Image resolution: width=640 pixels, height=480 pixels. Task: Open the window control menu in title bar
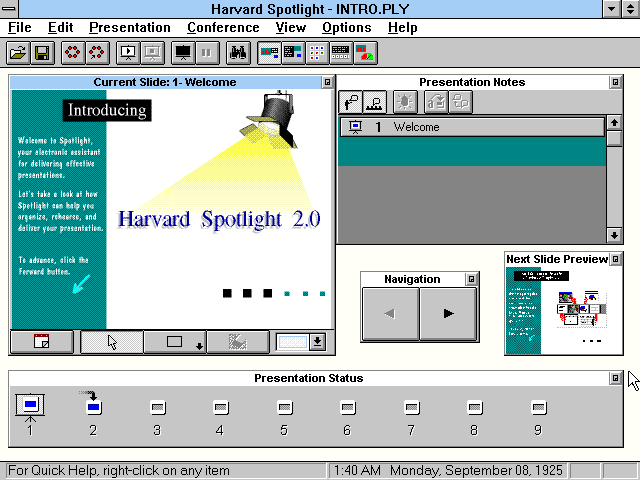pos(9,9)
